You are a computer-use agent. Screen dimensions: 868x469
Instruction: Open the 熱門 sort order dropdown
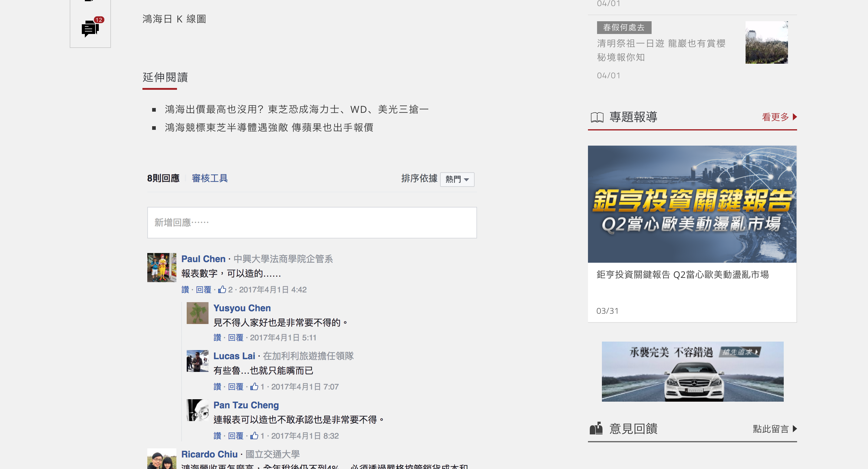pyautogui.click(x=457, y=179)
